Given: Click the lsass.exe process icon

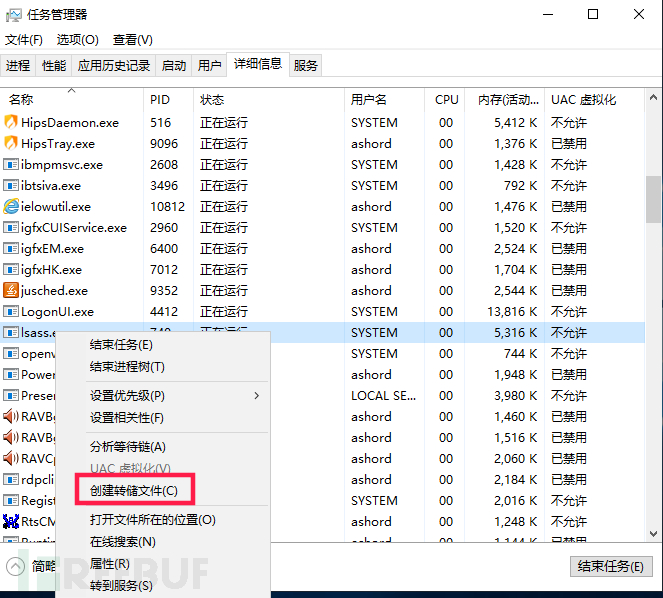Looking at the screenshot, I should pyautogui.click(x=11, y=332).
